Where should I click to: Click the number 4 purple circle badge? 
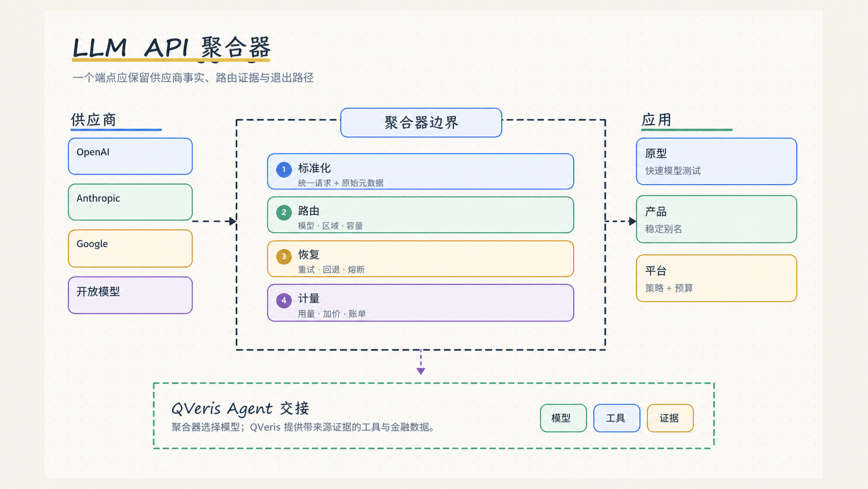[x=284, y=300]
